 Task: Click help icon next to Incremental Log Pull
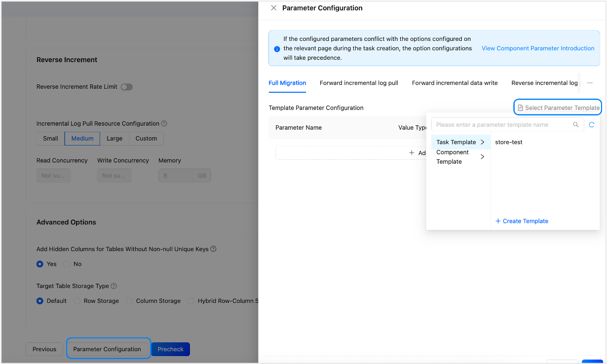pyautogui.click(x=164, y=124)
